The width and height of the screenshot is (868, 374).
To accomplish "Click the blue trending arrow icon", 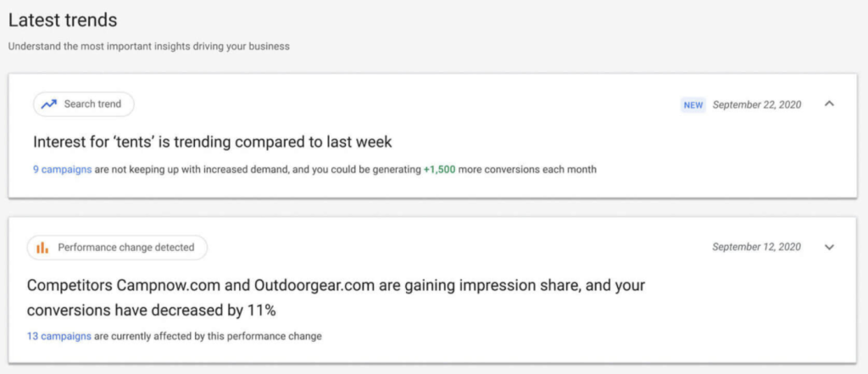I will tap(48, 104).
